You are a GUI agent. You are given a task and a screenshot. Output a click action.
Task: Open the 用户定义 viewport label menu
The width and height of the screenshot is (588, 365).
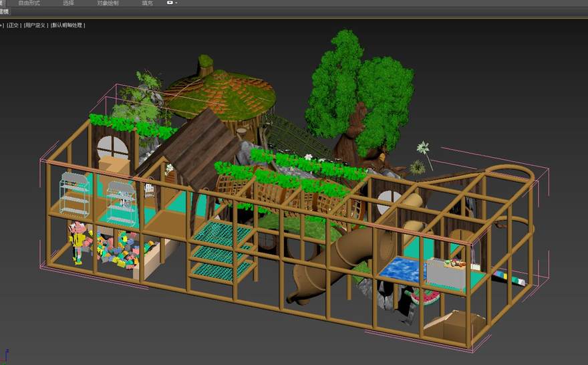(x=35, y=25)
